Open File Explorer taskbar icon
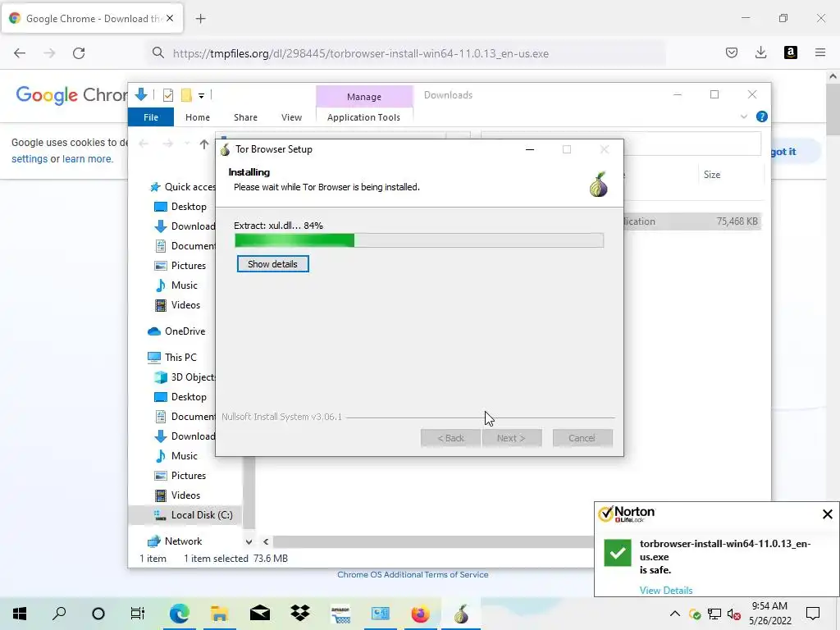This screenshot has height=630, width=840. tap(219, 614)
